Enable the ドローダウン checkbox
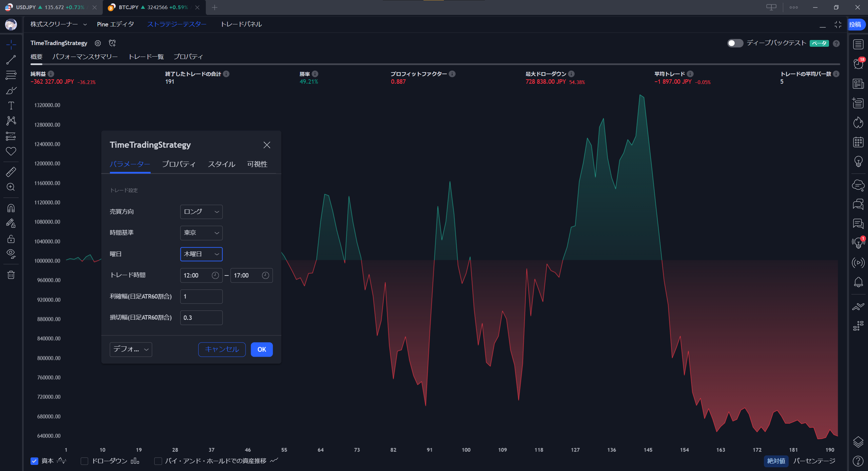 [84, 461]
